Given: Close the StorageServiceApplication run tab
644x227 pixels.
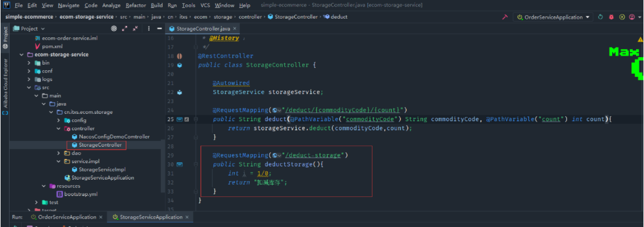Looking at the screenshot, I should pos(187,217).
